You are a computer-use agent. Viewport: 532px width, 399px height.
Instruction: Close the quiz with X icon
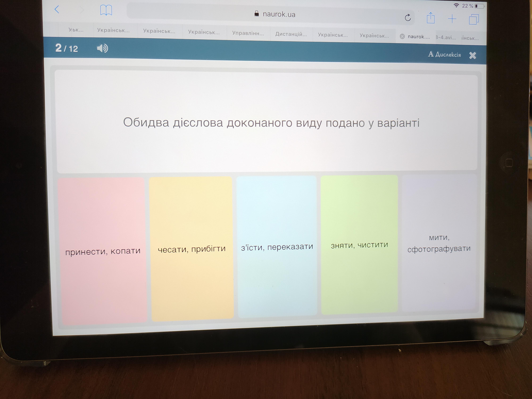click(x=472, y=56)
